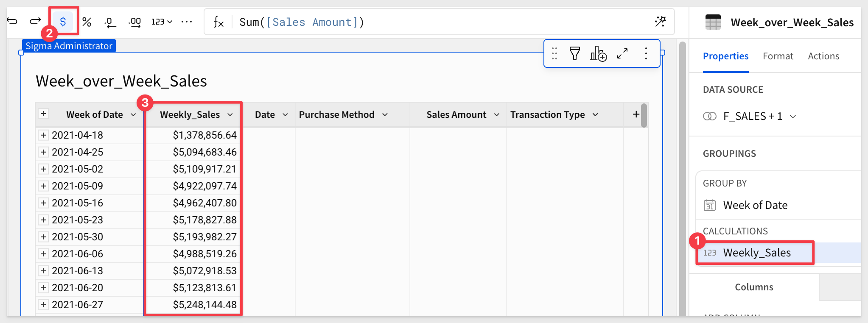
Task: Increase decimal places in toolbar
Action: (x=135, y=22)
